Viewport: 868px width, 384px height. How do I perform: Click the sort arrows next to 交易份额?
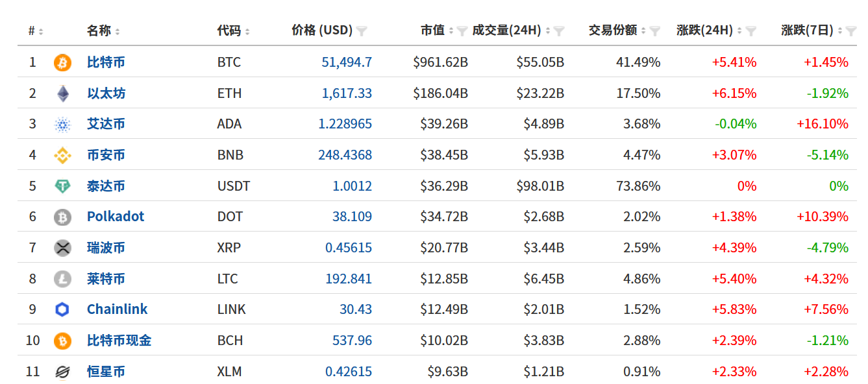coord(643,31)
